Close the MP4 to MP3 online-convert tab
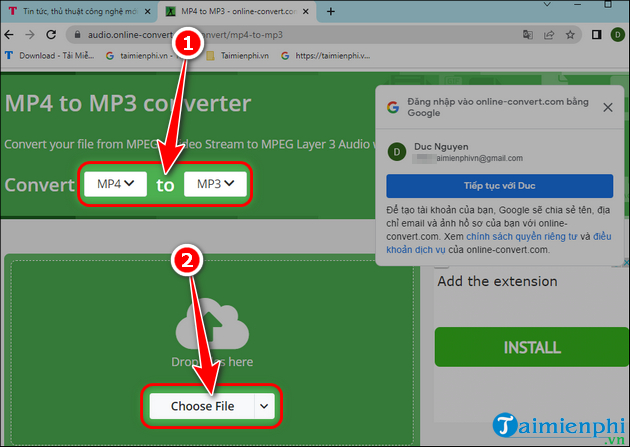The image size is (630, 447). click(306, 12)
